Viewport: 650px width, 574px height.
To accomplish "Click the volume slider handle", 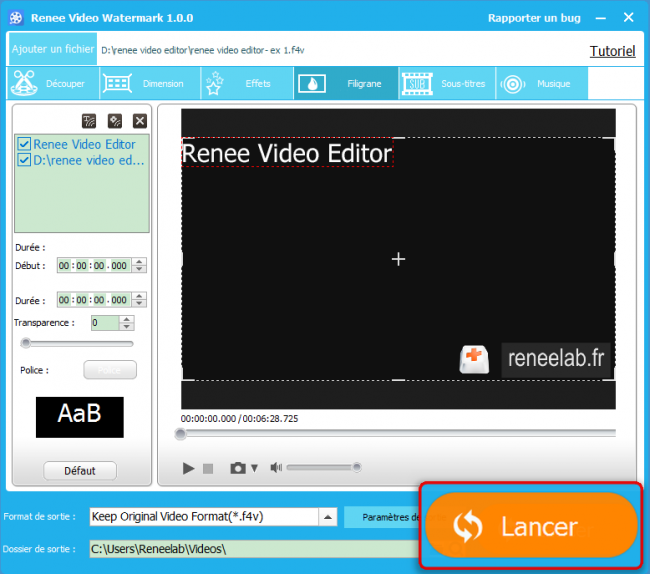I will coord(357,467).
